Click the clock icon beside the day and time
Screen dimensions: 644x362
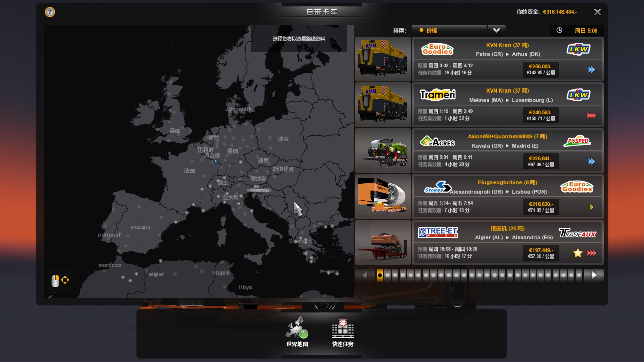(x=559, y=31)
